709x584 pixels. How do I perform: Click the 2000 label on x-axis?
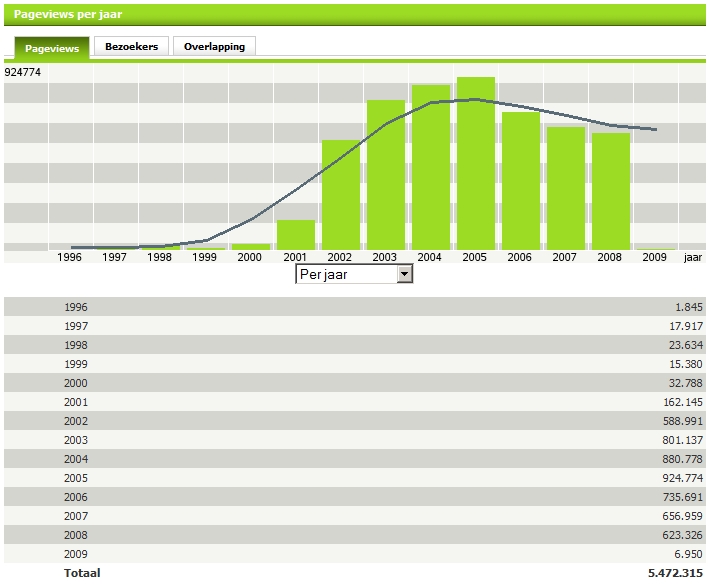pyautogui.click(x=250, y=257)
